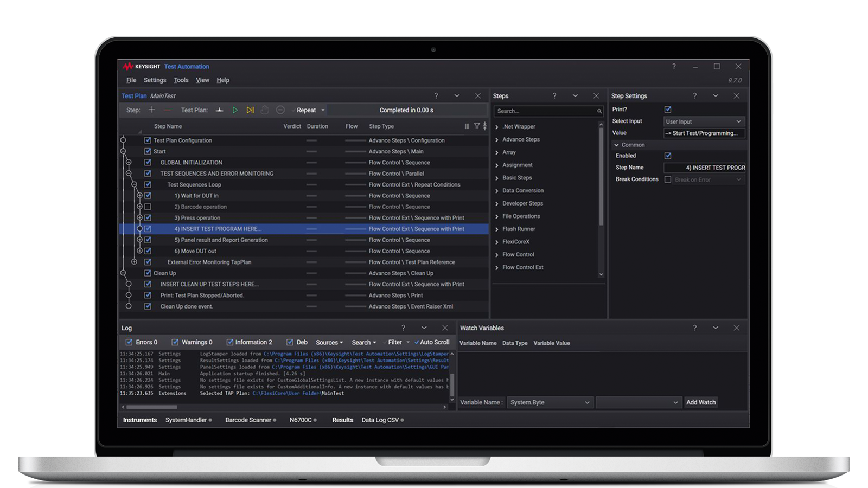Uncheck the Print? checkbox in Step Settings
868x488 pixels.
(668, 110)
